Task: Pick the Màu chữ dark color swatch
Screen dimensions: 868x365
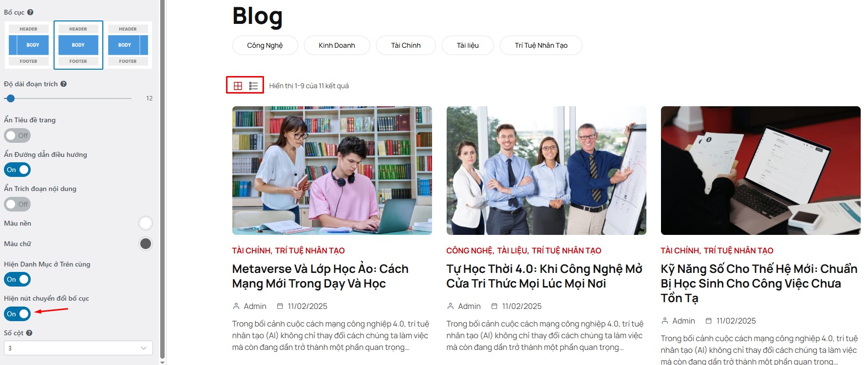Action: click(146, 244)
